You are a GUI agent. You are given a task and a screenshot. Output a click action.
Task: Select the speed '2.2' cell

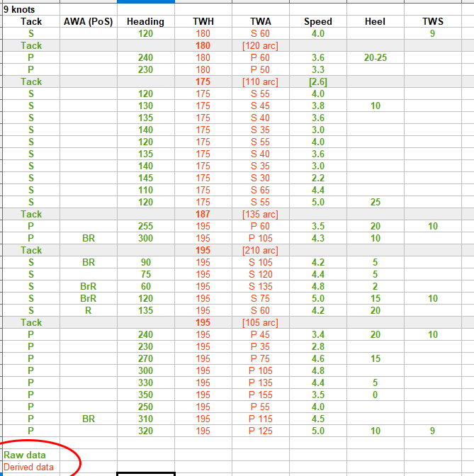pyautogui.click(x=318, y=178)
